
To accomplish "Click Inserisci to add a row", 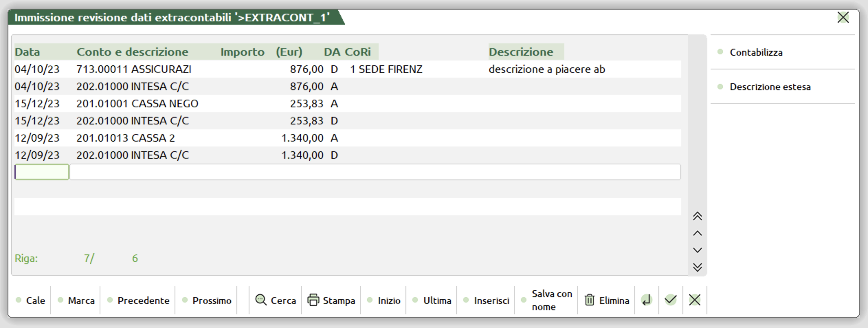I will pos(491,300).
